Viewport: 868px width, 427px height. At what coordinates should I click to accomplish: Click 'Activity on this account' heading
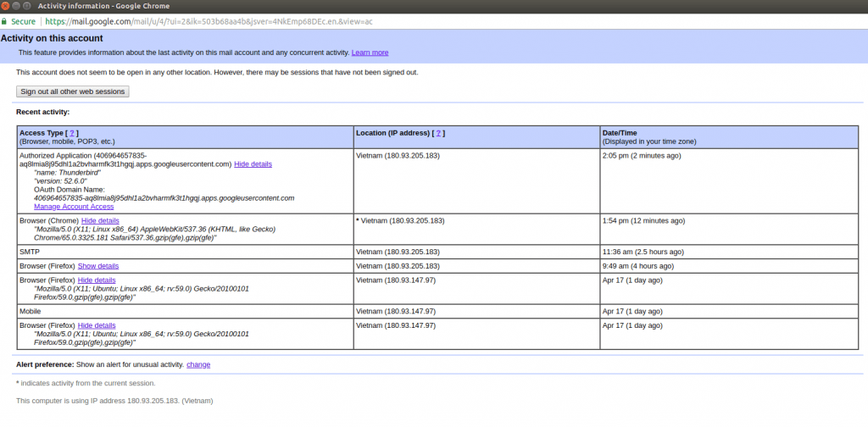(x=52, y=39)
